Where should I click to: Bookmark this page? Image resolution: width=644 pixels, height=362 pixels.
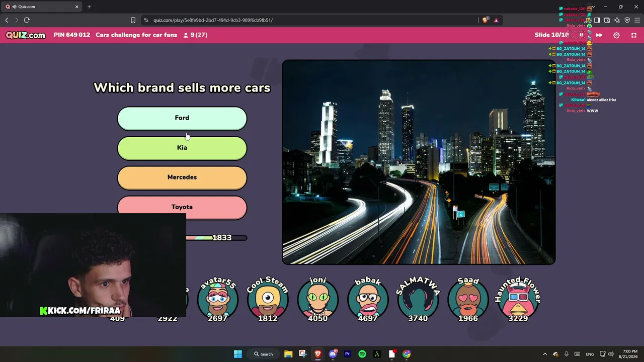(x=133, y=20)
